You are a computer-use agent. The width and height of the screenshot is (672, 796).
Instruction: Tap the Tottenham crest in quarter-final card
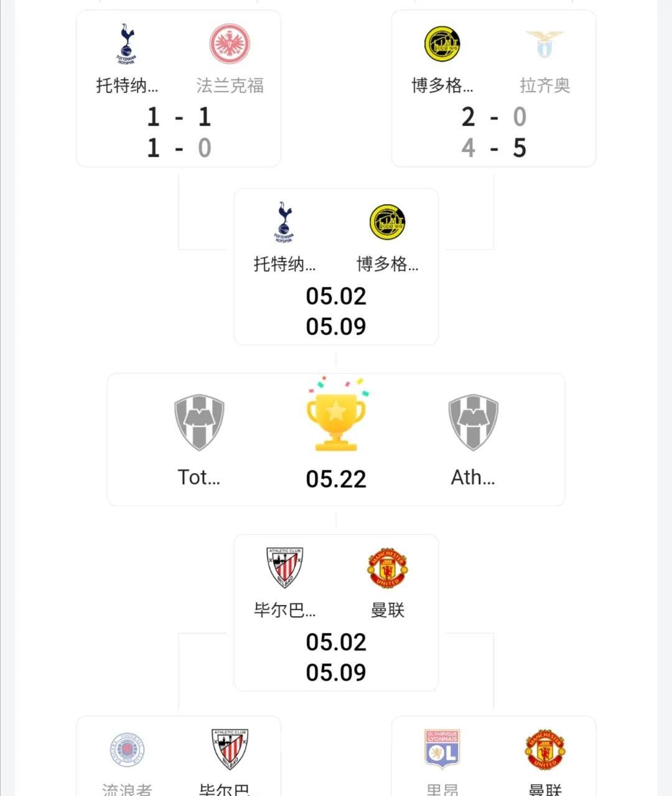click(127, 44)
